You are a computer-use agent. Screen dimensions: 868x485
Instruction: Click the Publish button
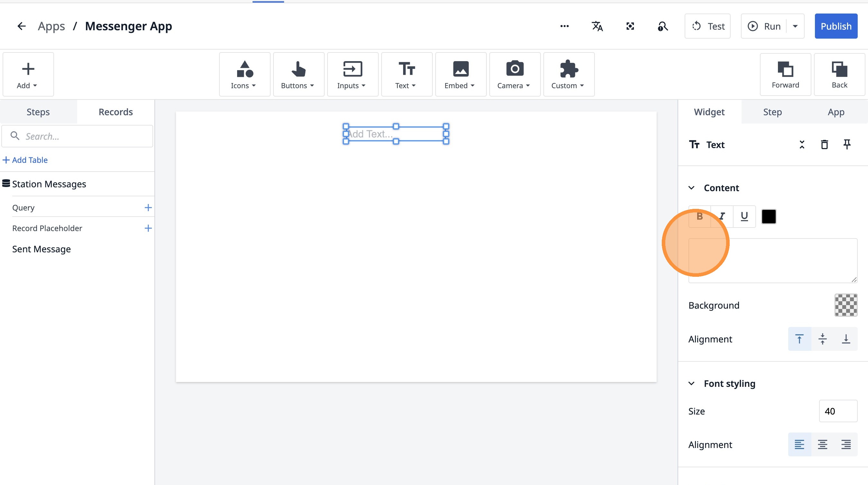point(836,26)
